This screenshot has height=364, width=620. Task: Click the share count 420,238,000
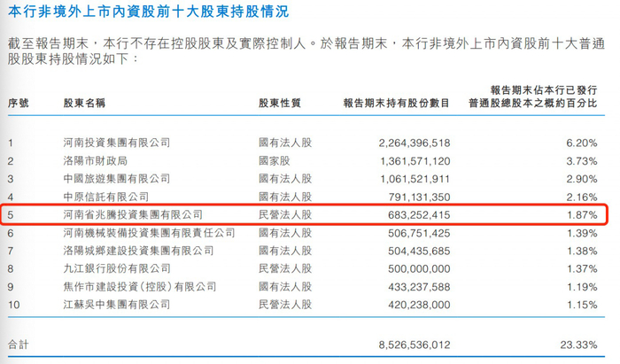tap(419, 306)
